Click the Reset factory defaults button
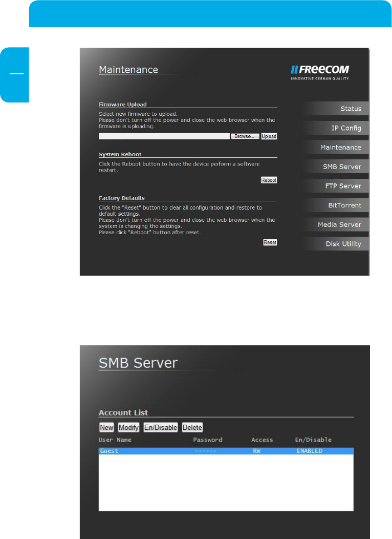Viewport: 392px width, 539px height. pos(270,242)
